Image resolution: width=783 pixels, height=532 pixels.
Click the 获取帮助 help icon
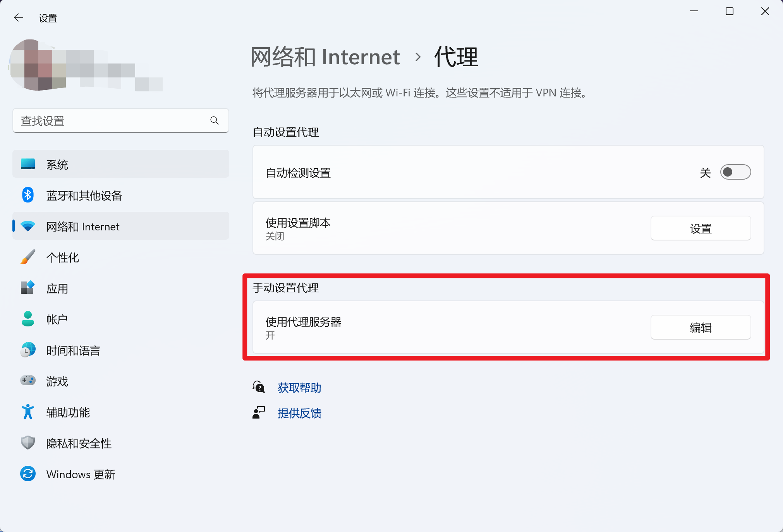pos(259,387)
